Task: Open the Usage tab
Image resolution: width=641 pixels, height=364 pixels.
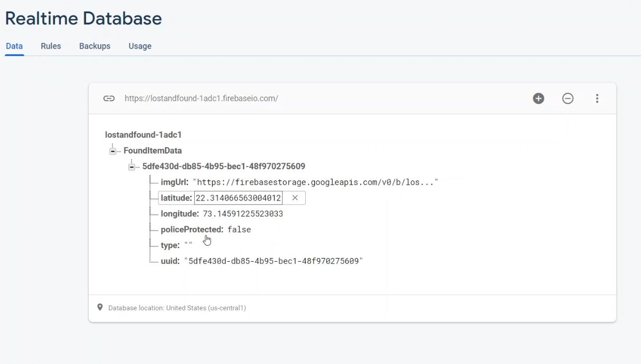Action: (140, 46)
